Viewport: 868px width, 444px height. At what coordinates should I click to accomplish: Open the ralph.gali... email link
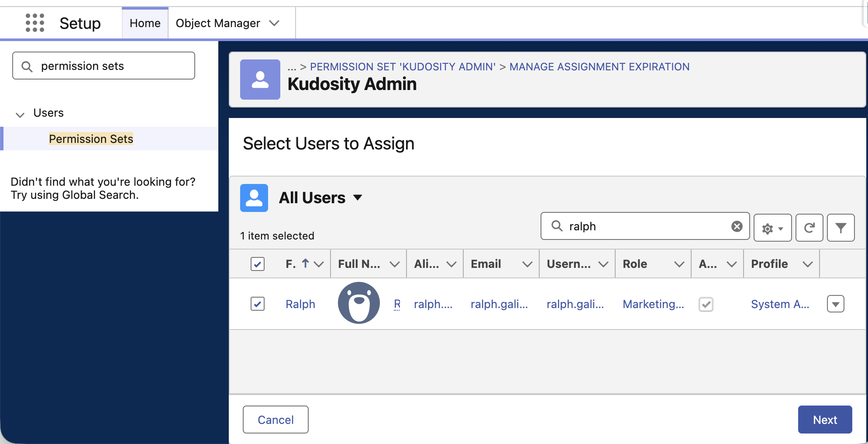499,304
